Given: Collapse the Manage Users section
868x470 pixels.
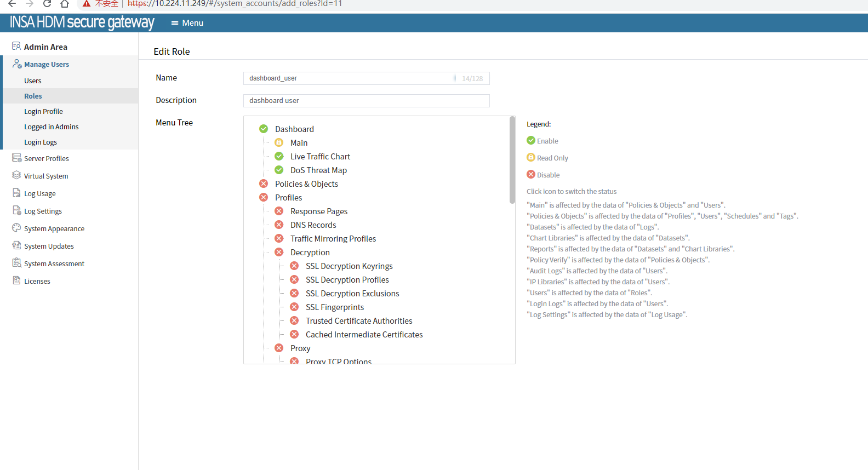Looking at the screenshot, I should [47, 64].
